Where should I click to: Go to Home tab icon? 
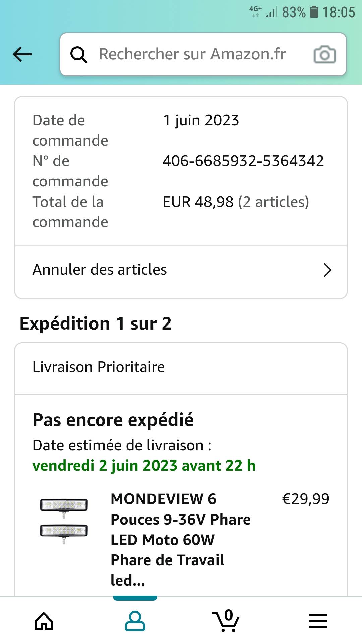(x=44, y=621)
